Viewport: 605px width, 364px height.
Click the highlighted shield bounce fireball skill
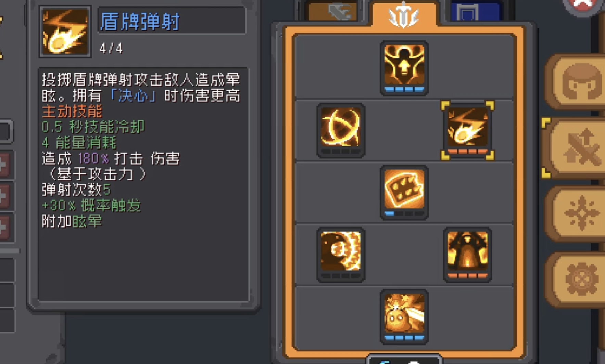coord(467,130)
